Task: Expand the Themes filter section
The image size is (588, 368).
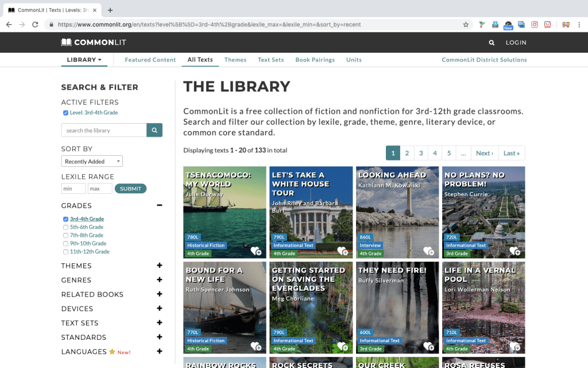Action: 159,266
